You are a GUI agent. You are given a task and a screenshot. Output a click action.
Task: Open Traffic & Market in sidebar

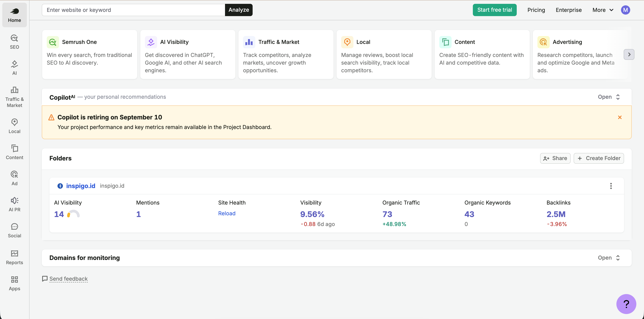point(15,97)
